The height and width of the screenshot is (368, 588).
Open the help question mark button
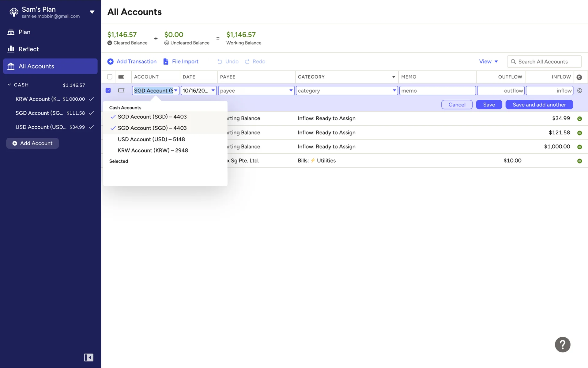pos(563,345)
